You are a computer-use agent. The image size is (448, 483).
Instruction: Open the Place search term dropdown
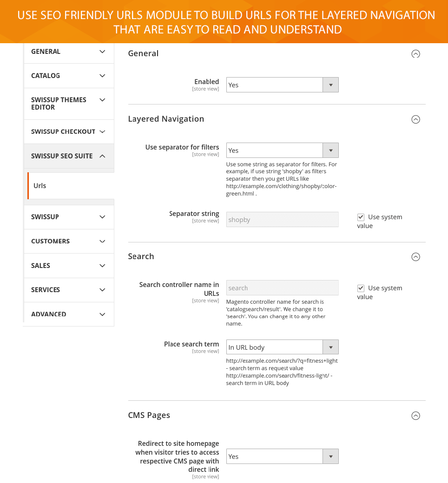283,347
